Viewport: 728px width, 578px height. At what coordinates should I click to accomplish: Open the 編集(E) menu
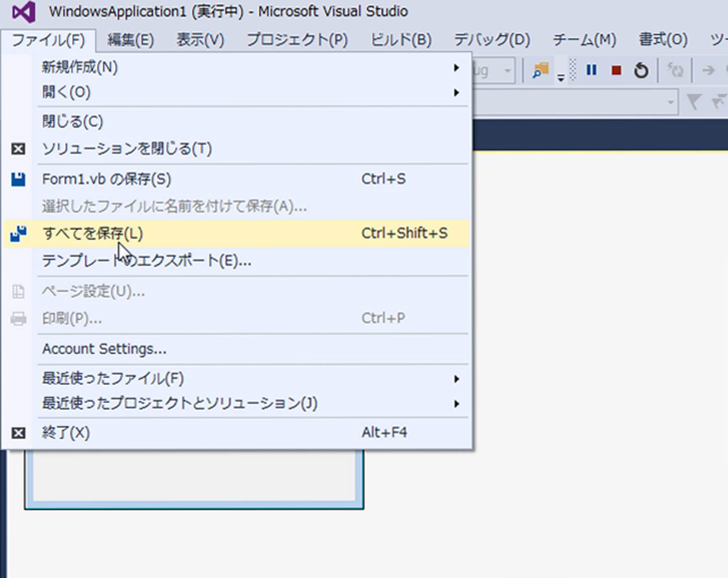click(x=131, y=40)
